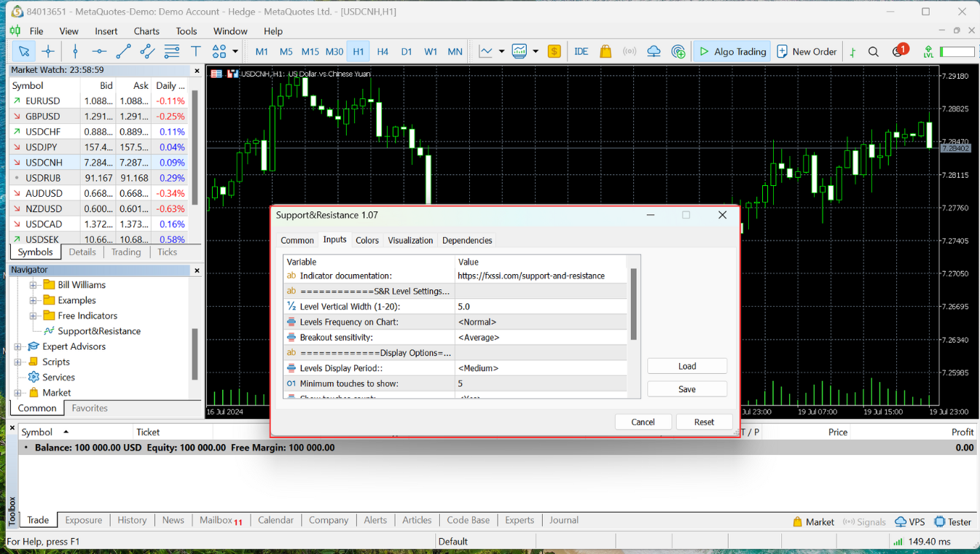Expand the Scripts node in Navigator
The width and height of the screenshot is (980, 554).
click(x=18, y=362)
